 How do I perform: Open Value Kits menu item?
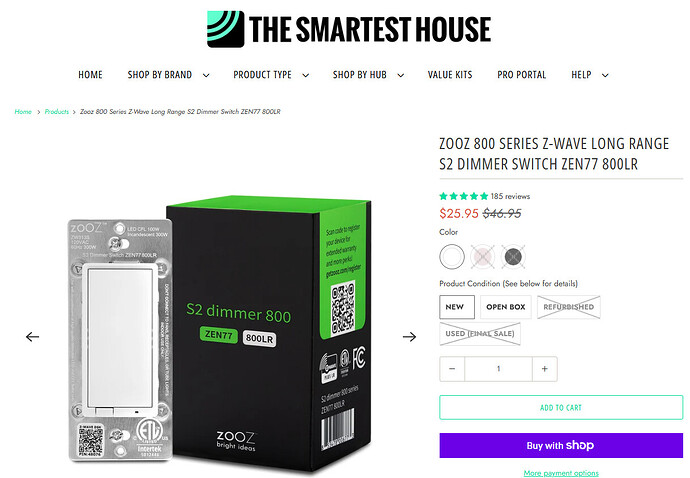click(x=450, y=75)
